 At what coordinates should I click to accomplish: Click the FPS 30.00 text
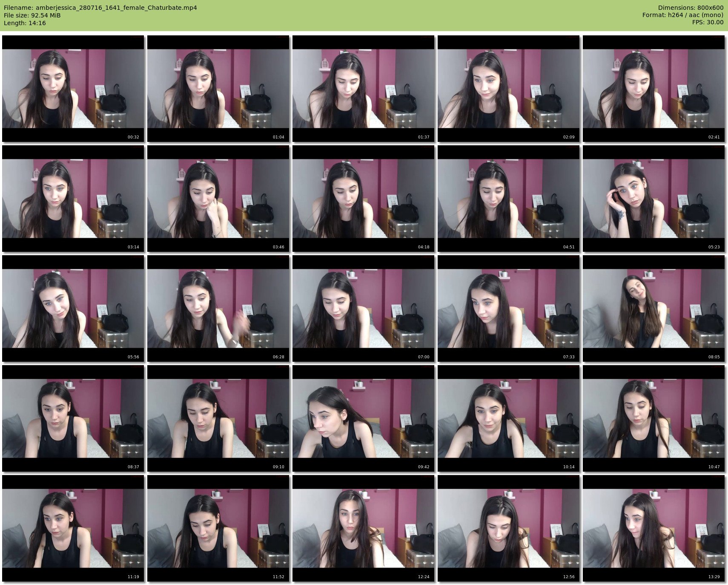pos(708,22)
